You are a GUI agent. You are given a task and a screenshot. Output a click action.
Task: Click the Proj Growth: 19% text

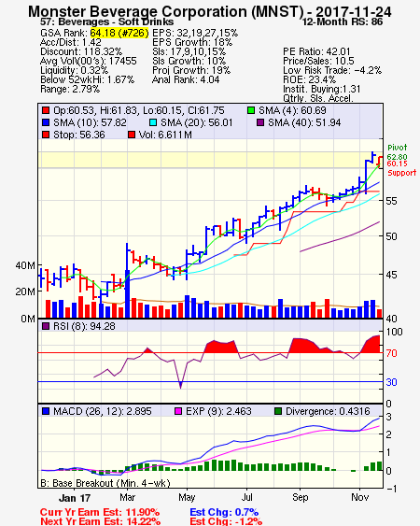click(191, 70)
